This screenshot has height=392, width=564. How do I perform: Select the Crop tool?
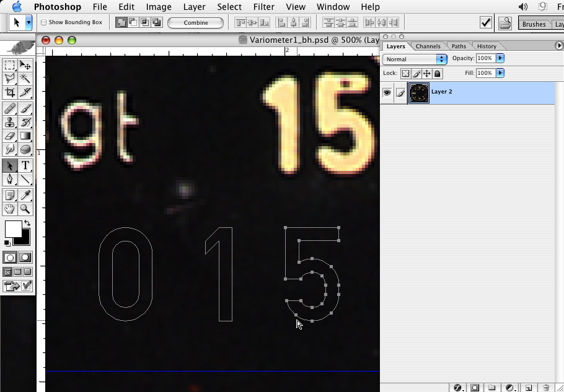point(10,92)
